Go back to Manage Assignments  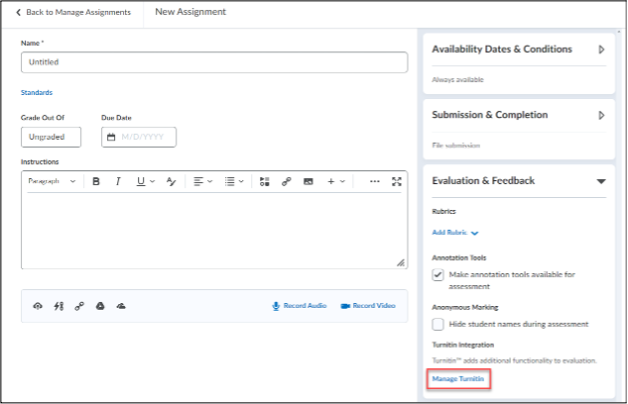pos(73,12)
